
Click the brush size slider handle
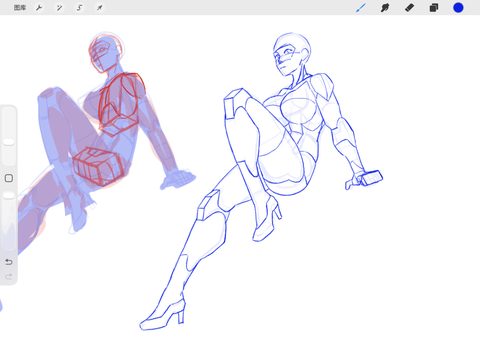point(9,142)
